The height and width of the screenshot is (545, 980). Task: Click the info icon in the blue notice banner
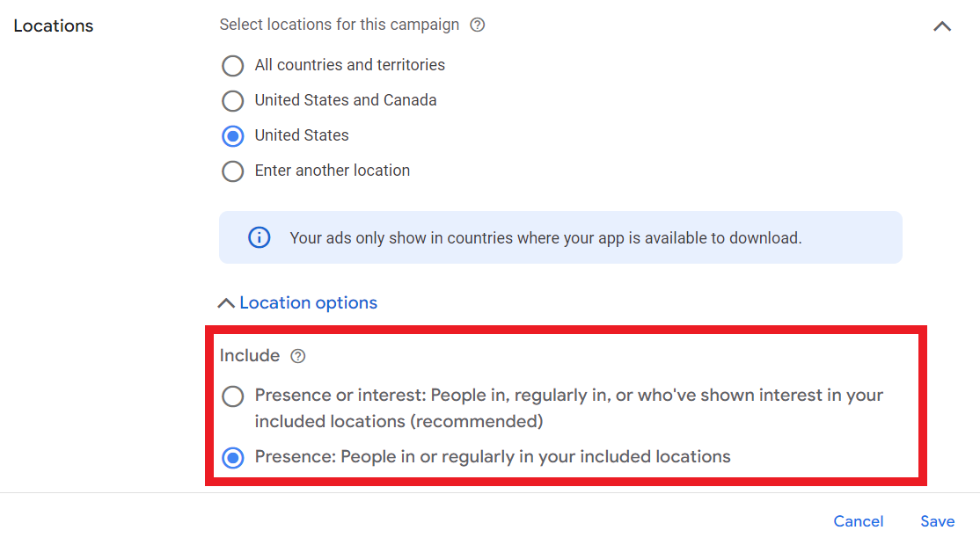(x=258, y=236)
